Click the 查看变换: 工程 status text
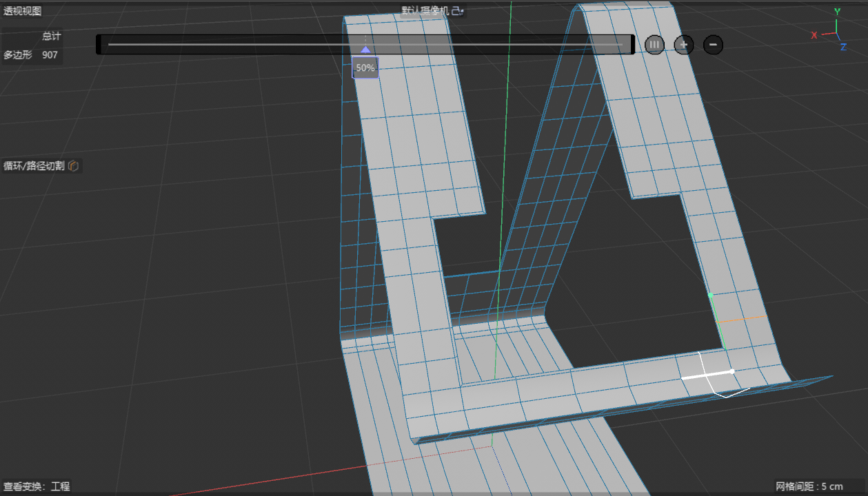The height and width of the screenshot is (496, 868). (x=37, y=486)
